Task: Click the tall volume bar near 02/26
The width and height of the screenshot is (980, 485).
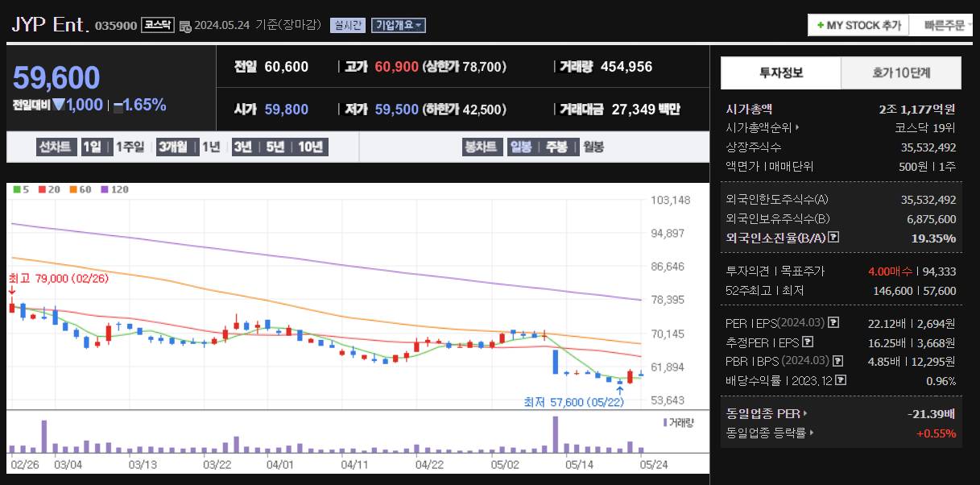Action: pyautogui.click(x=43, y=436)
